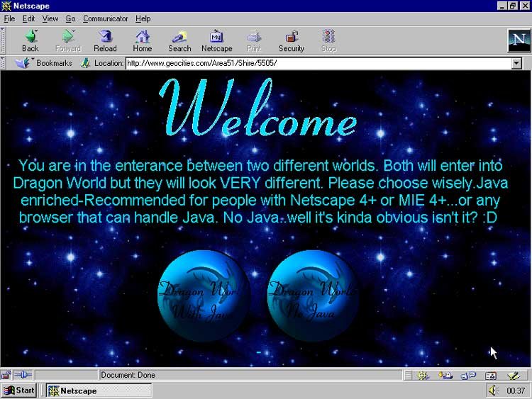Viewport: 532px width, 399px height.
Task: Expand the Bookmarks quick menu
Action: tap(44, 63)
